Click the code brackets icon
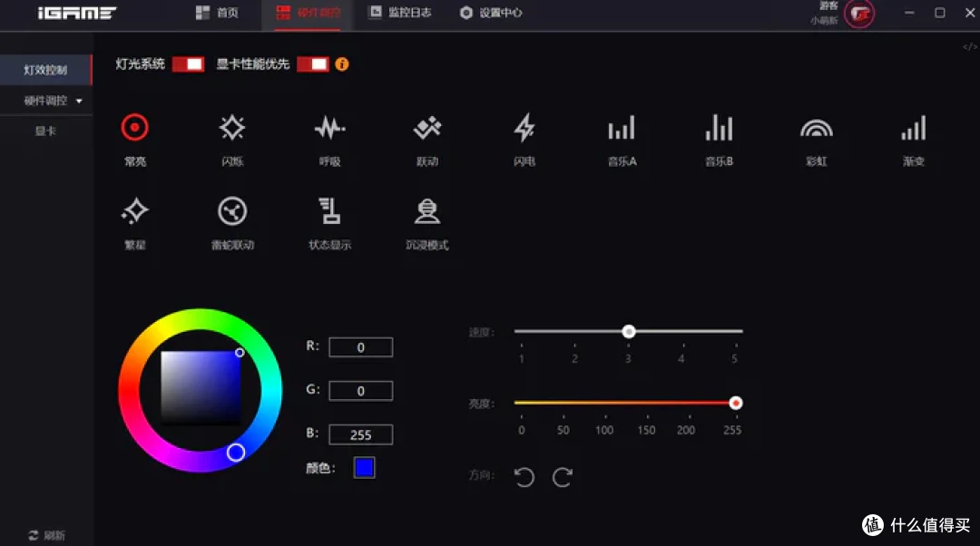 [x=969, y=47]
